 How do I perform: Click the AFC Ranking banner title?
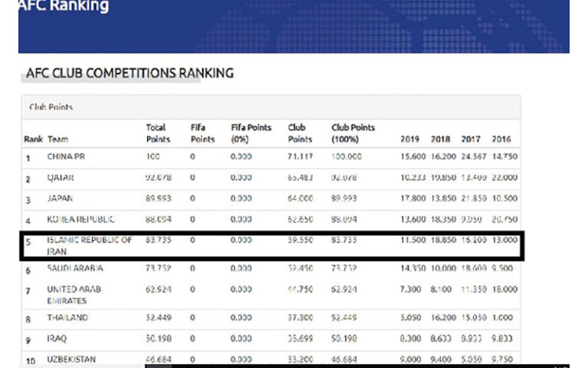pyautogui.click(x=64, y=6)
